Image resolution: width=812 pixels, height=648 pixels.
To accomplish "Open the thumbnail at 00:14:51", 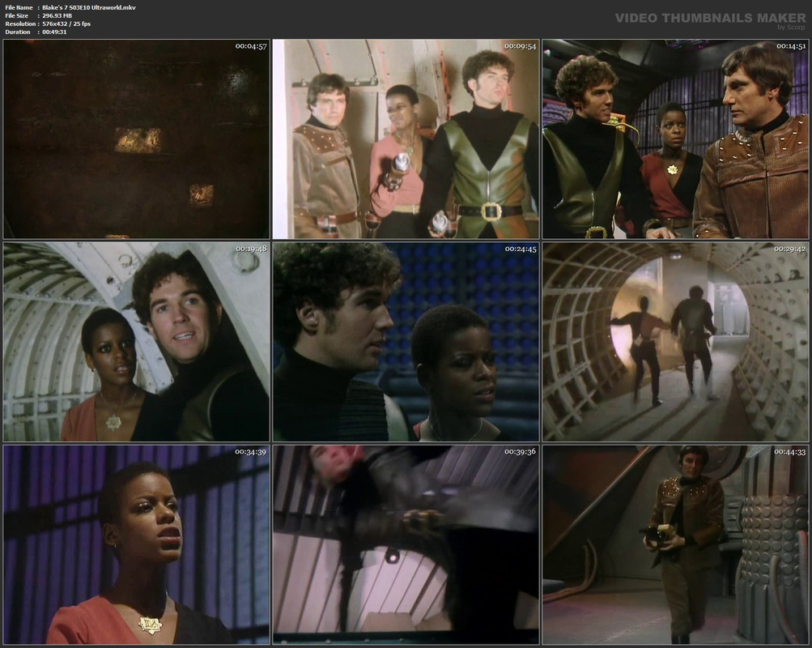I will point(675,139).
